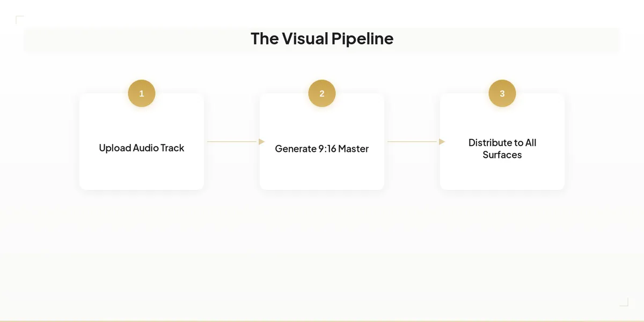Click the word Pipeline in the heading
Screen dimensions: 644x322
click(362, 39)
